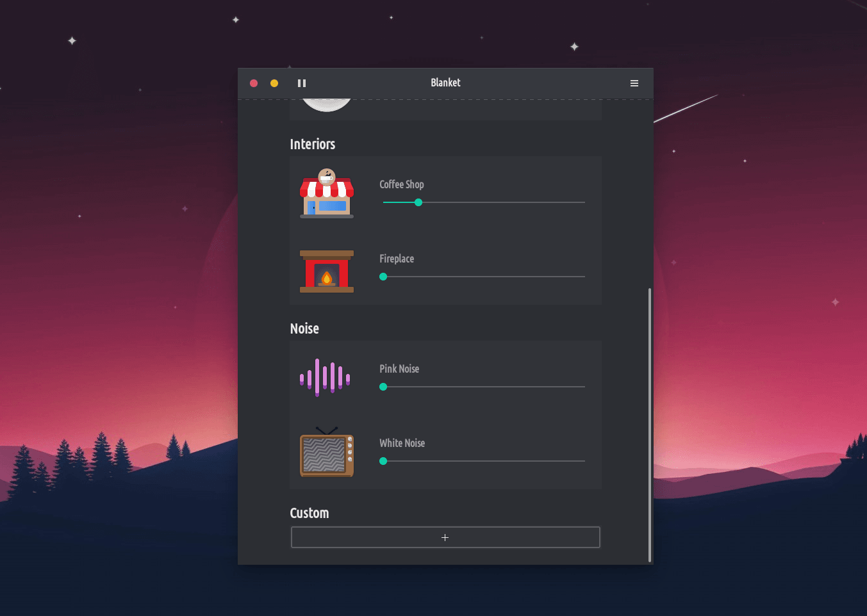Click the Blanket window title
The width and height of the screenshot is (867, 616).
(445, 83)
